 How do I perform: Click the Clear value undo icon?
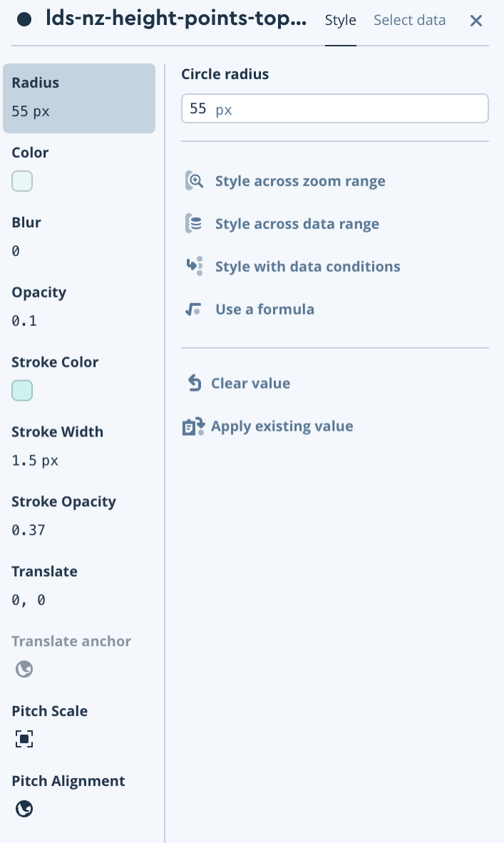tap(194, 384)
